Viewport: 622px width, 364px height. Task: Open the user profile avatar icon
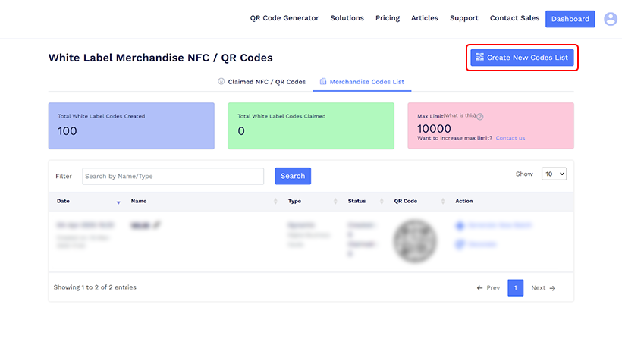point(610,19)
